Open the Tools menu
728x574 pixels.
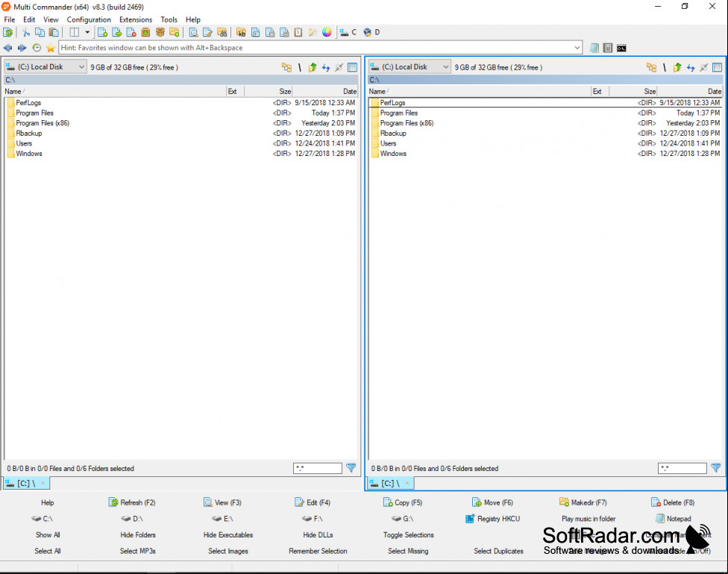click(169, 19)
